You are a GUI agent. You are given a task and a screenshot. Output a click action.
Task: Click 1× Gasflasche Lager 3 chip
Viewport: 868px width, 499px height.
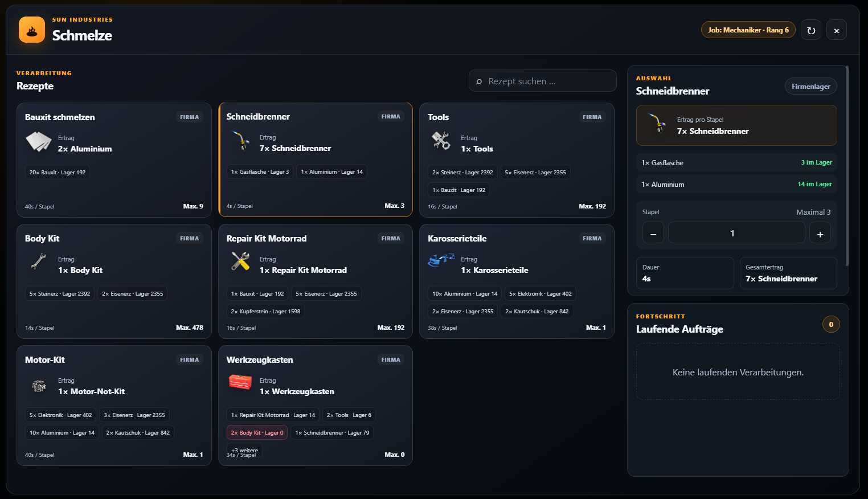(260, 172)
